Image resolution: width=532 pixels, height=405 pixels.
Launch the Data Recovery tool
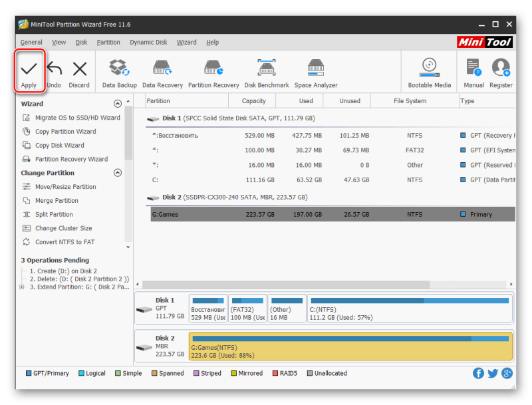pyautogui.click(x=162, y=74)
